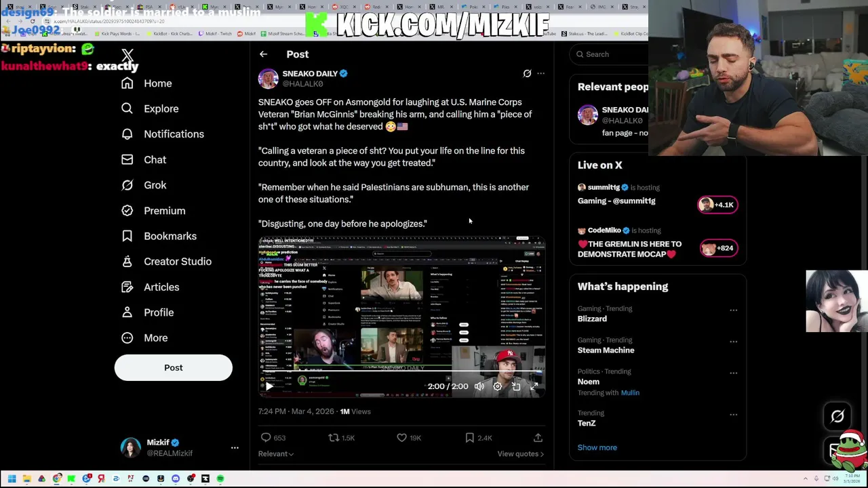This screenshot has width=868, height=488.
Task: Click the X logo icon
Action: pyautogui.click(x=127, y=55)
